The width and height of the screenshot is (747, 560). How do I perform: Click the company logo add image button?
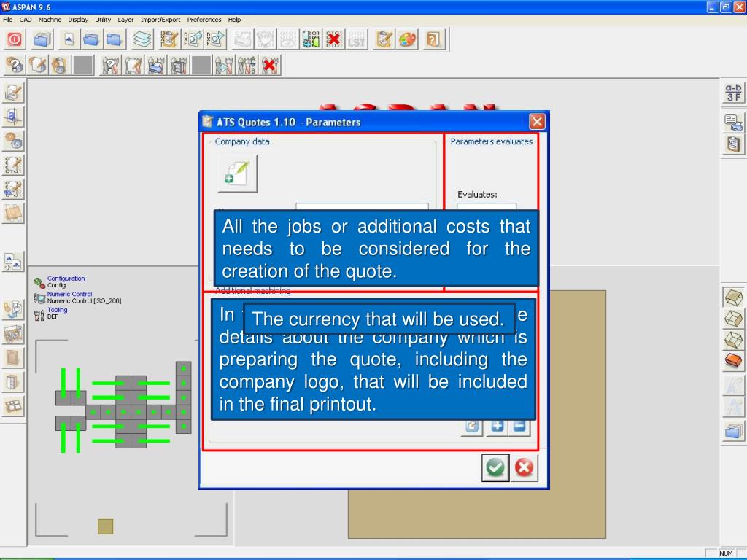(x=237, y=174)
